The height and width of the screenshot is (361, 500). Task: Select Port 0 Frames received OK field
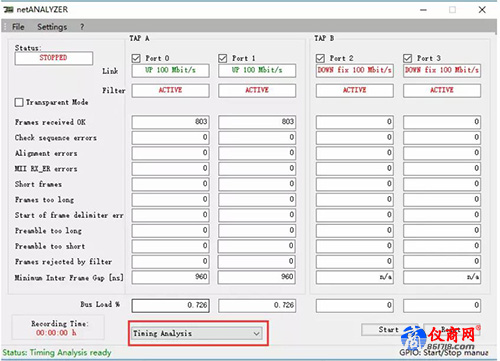170,122
